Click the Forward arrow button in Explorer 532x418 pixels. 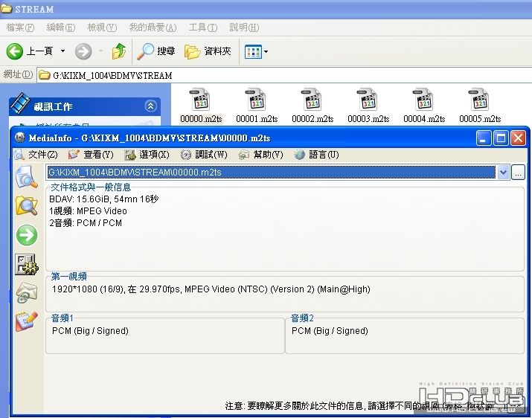click(83, 51)
